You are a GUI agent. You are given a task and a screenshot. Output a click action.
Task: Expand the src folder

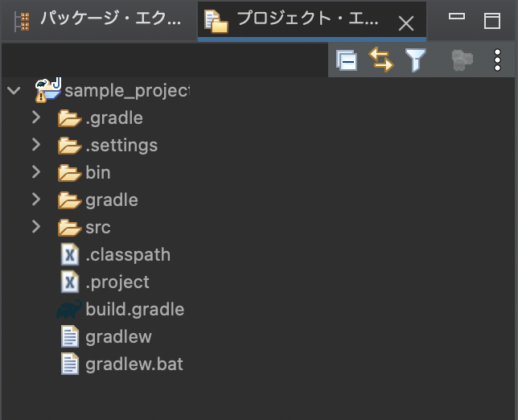click(x=36, y=227)
